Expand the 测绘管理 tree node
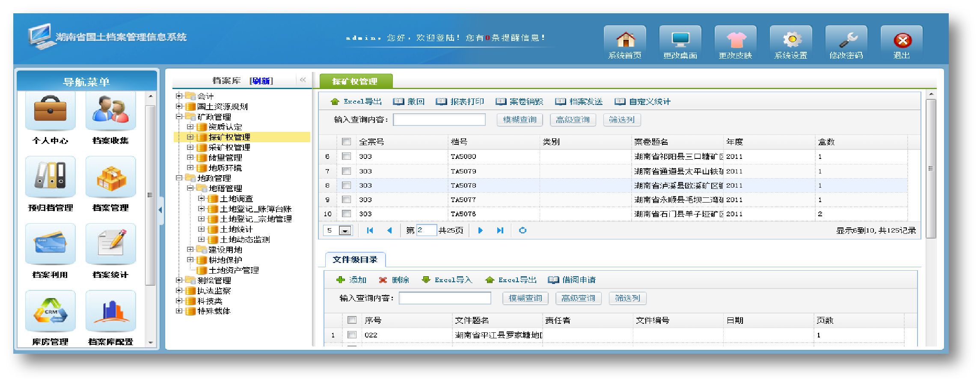 [179, 280]
